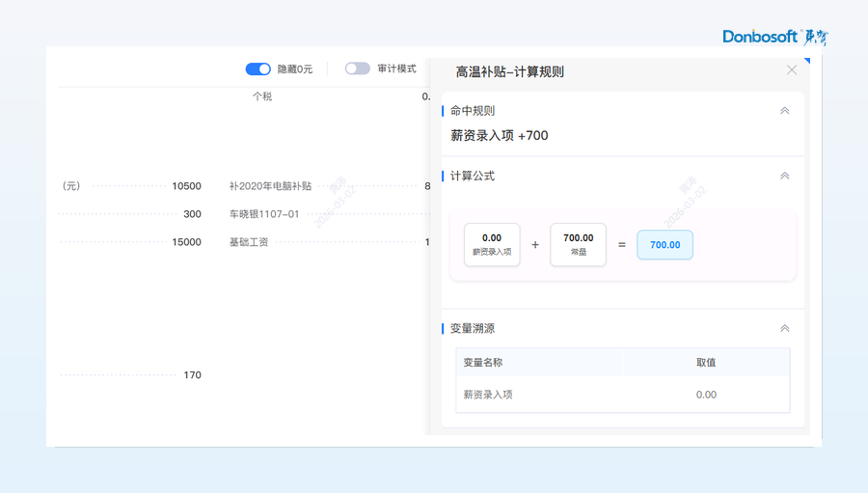The width and height of the screenshot is (868, 493).
Task: Click the equals sign in formula
Action: coord(622,244)
